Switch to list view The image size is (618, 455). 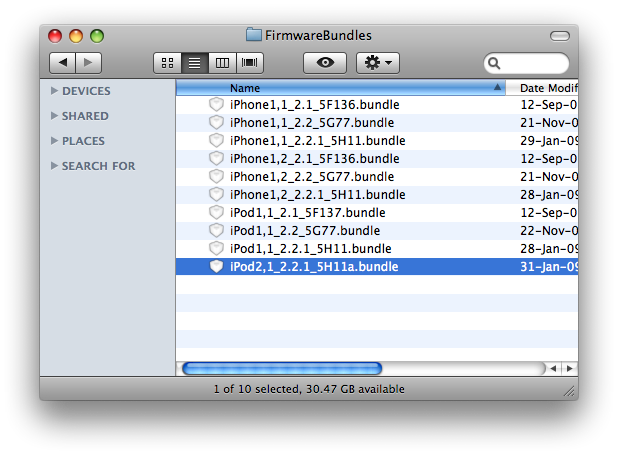[195, 63]
